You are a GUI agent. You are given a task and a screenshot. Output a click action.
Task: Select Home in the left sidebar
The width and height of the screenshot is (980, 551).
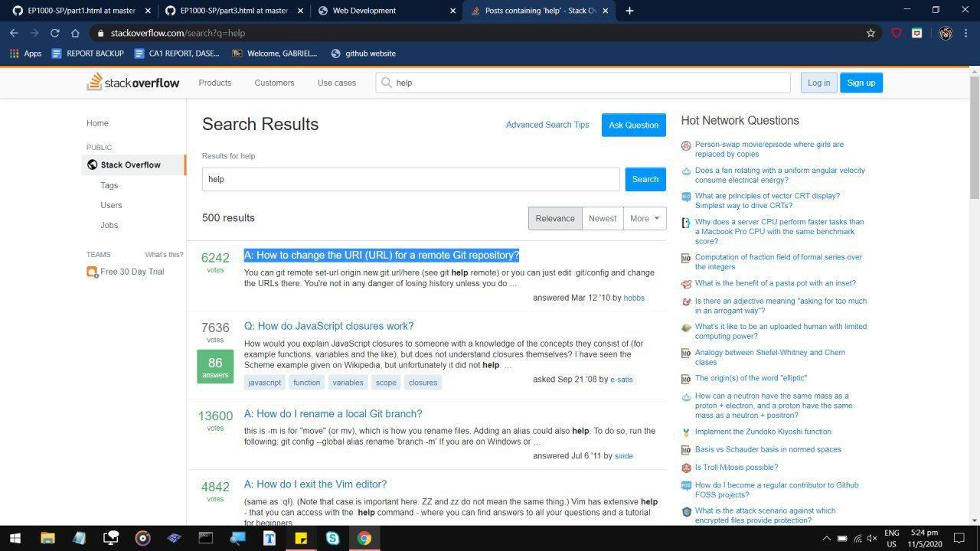(97, 123)
